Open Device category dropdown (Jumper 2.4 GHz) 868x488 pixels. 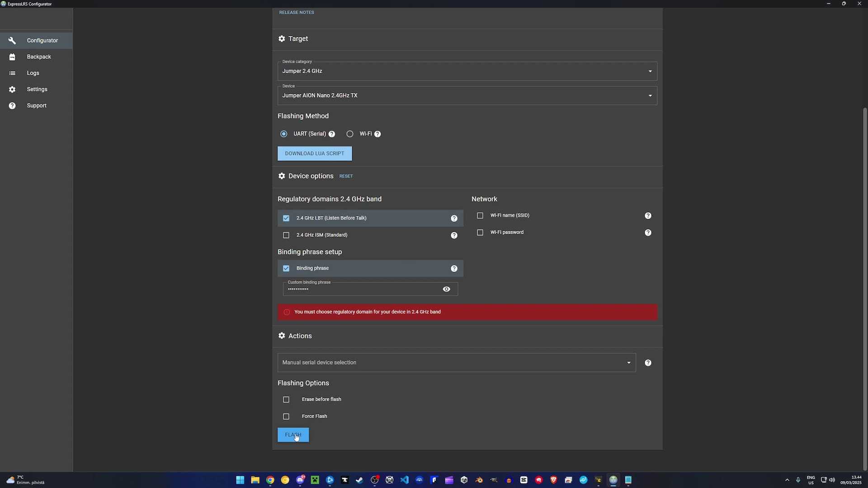coord(467,71)
